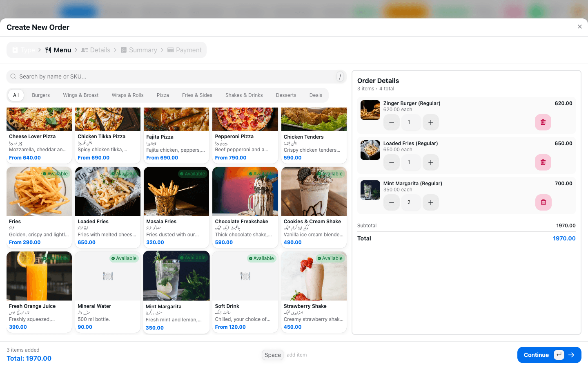This screenshot has width=588, height=368.
Task: Increase Loaded Fries quantity
Action: [430, 162]
